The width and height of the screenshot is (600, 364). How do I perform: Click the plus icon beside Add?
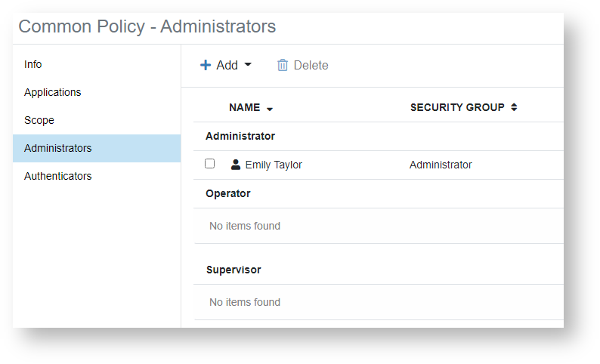[x=206, y=66]
